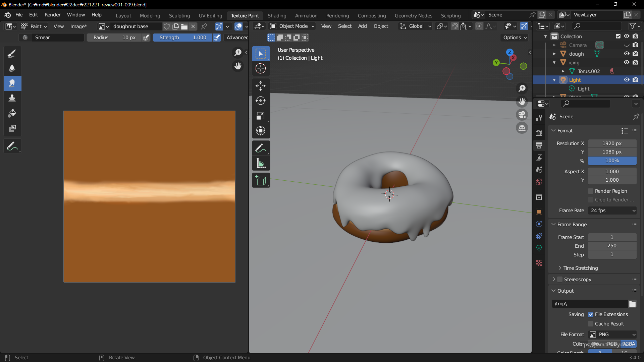Screen dimensions: 644x362
Task: Select the Measure tool
Action: (261, 164)
